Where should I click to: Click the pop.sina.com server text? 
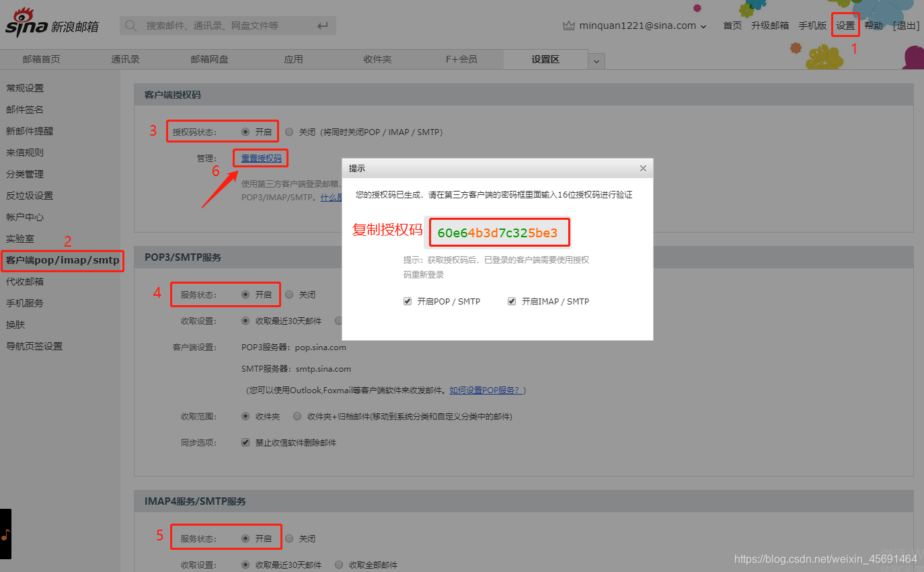(321, 348)
